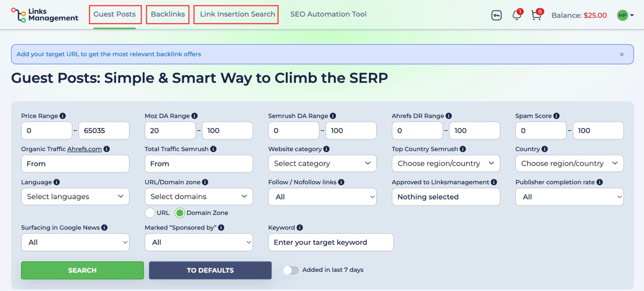Open the HP user avatar menu
The image size is (644, 291).
pos(625,15)
